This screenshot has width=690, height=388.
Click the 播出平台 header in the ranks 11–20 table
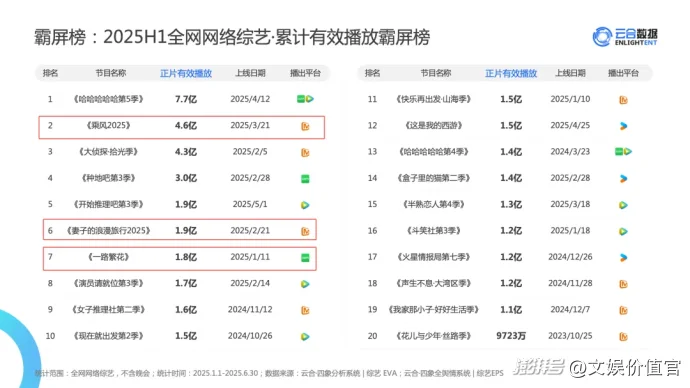[x=623, y=73]
